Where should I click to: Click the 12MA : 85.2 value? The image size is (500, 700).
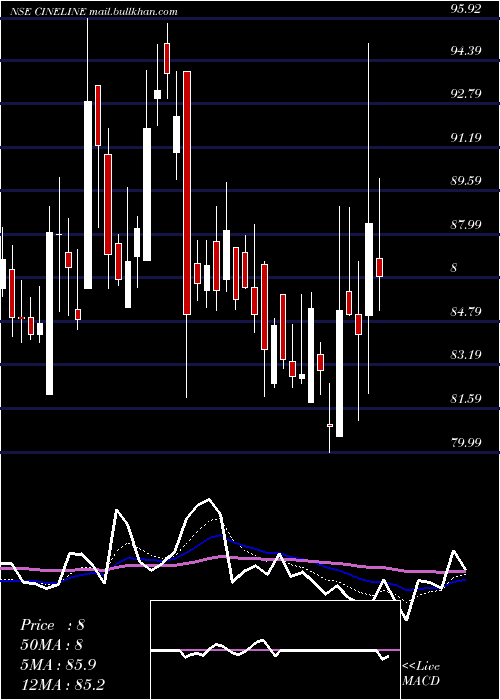(62, 684)
